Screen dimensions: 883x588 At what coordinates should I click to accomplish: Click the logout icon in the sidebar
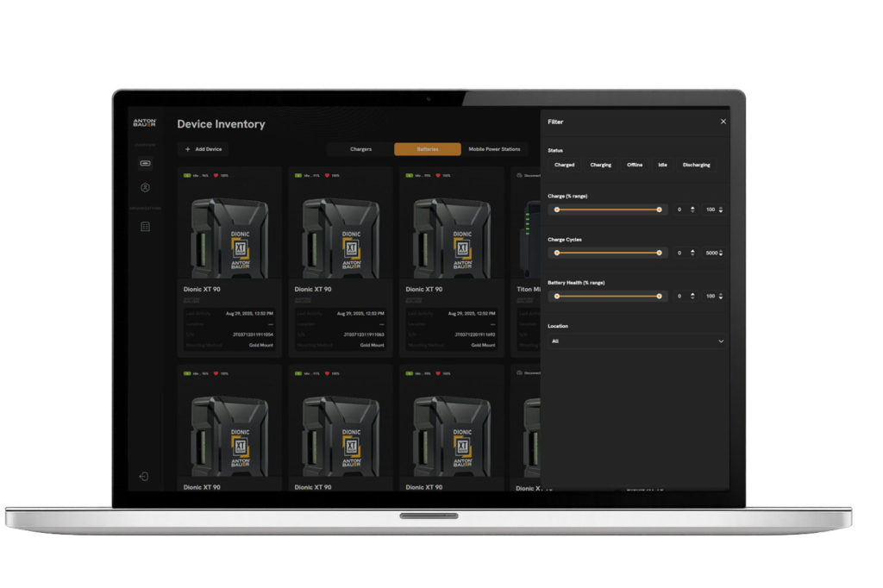tap(144, 477)
